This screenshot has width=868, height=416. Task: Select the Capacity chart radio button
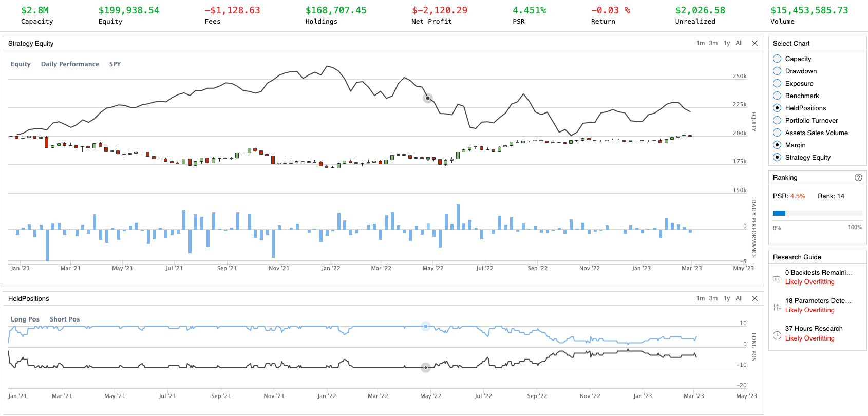click(x=777, y=59)
